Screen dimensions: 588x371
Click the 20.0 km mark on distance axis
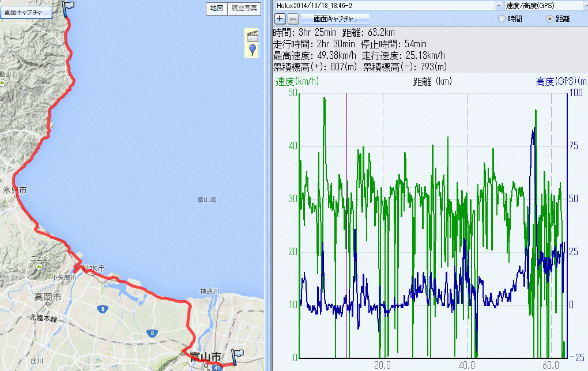[x=382, y=365]
